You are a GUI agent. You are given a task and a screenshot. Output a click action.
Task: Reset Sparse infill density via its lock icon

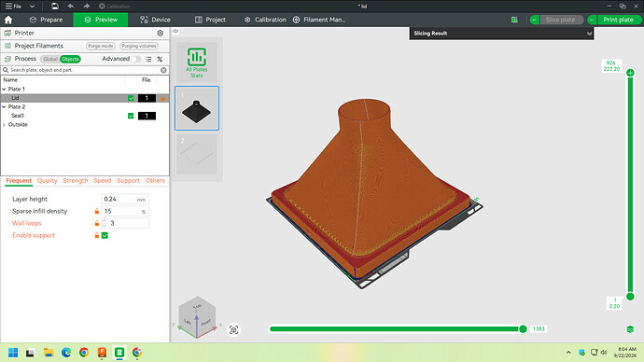pyautogui.click(x=97, y=211)
